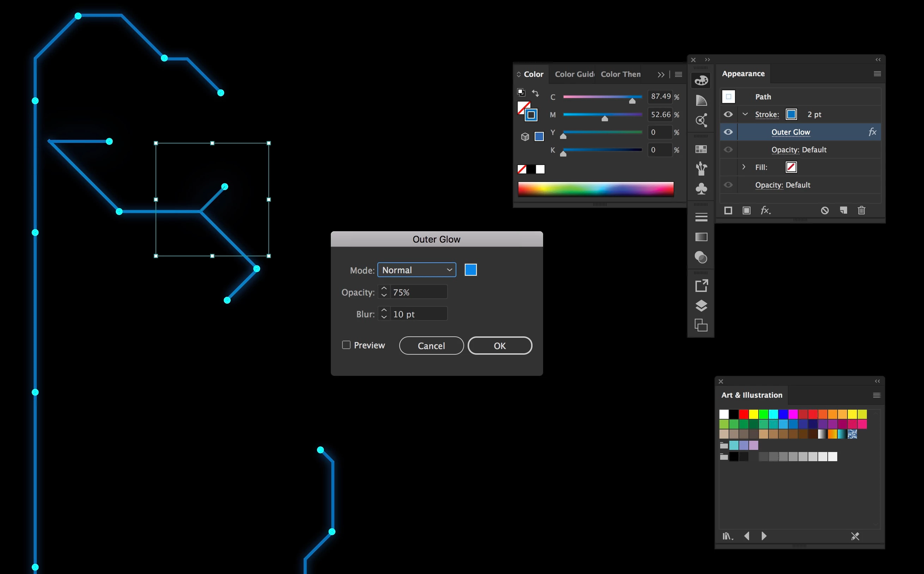Open the Brushes panel icon
Image resolution: width=924 pixels, height=574 pixels.
701,169
